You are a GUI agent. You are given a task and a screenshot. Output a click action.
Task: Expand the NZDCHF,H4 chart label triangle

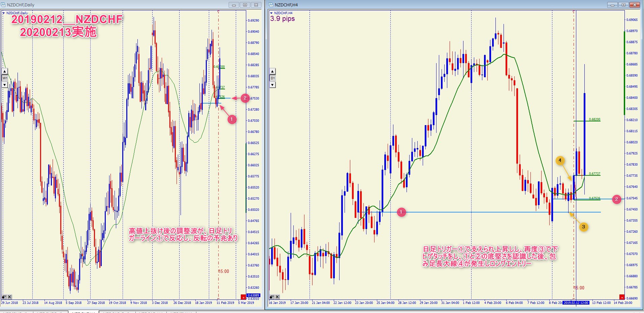tap(271, 13)
